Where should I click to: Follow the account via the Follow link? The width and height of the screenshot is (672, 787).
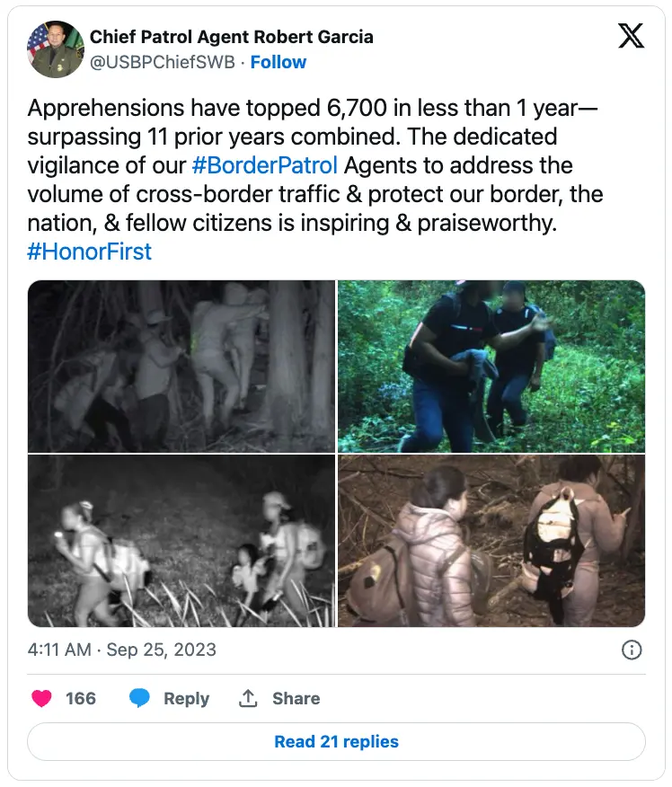coord(279,62)
